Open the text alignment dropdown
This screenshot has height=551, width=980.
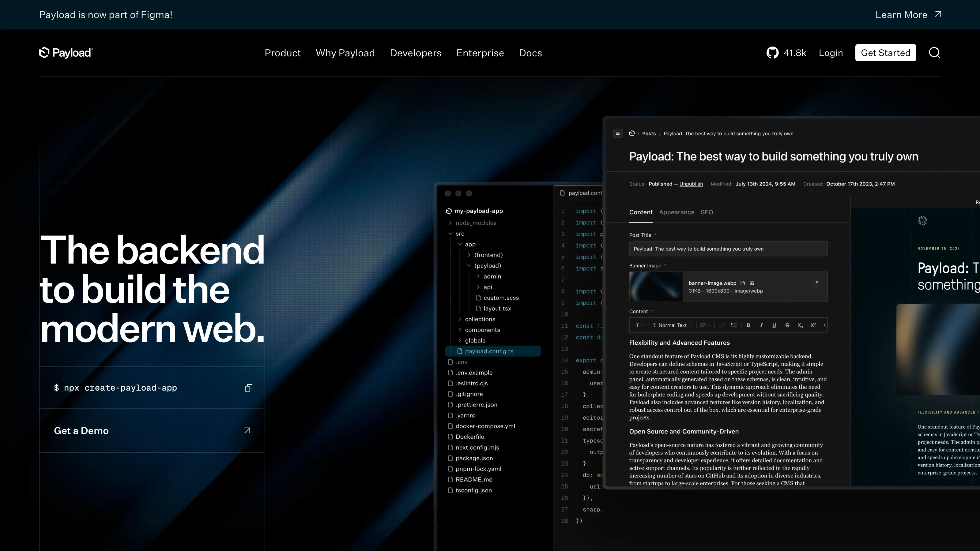coord(705,325)
